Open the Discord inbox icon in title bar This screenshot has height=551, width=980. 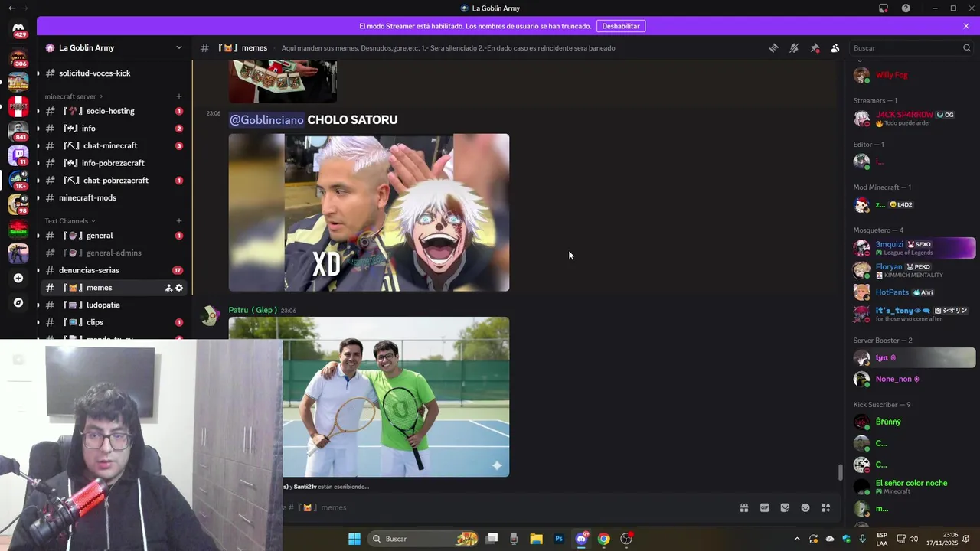[884, 8]
